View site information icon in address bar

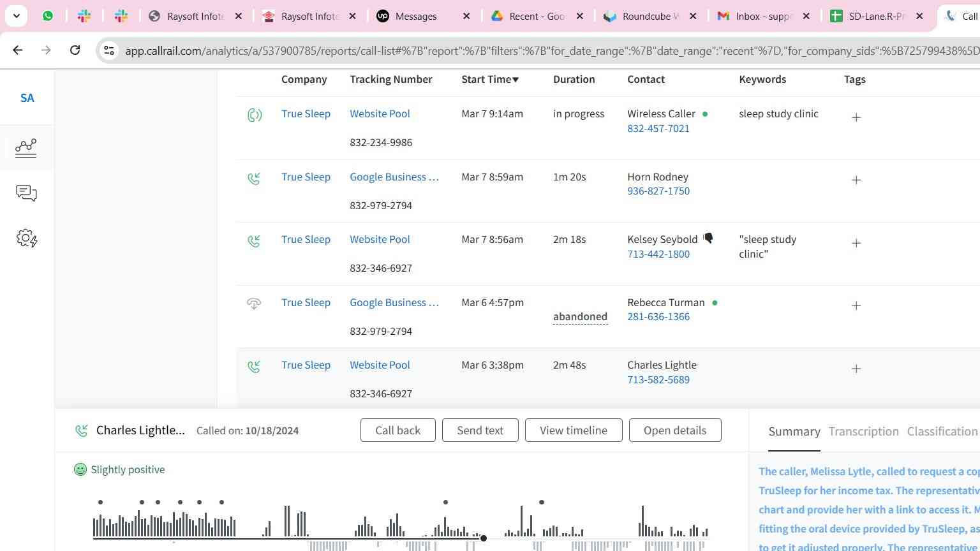point(109,50)
